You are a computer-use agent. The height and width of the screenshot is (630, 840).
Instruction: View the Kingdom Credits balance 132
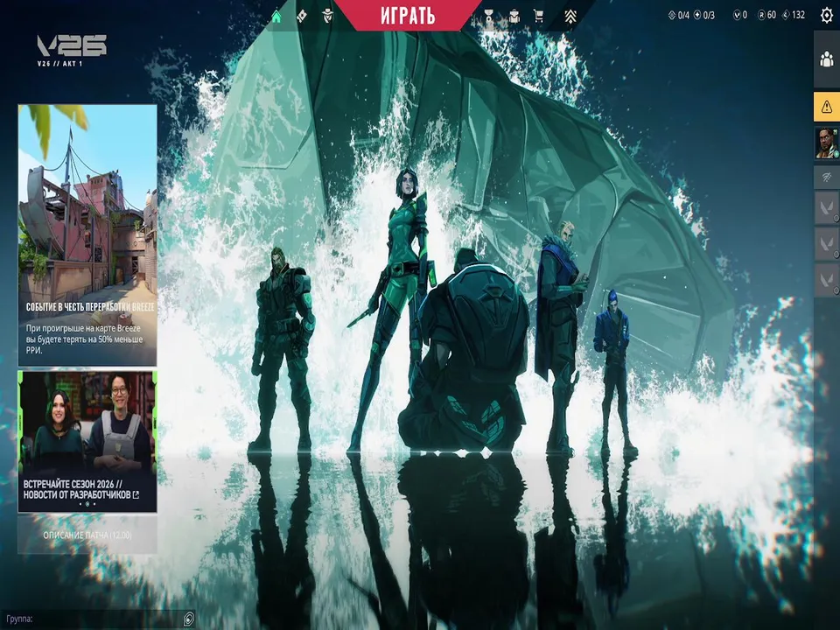click(x=794, y=15)
